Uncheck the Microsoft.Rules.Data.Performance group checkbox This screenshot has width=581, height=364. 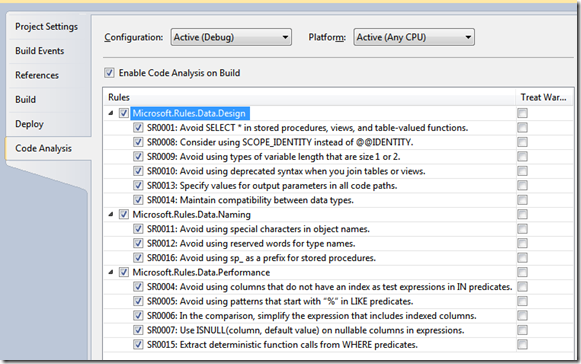click(123, 272)
